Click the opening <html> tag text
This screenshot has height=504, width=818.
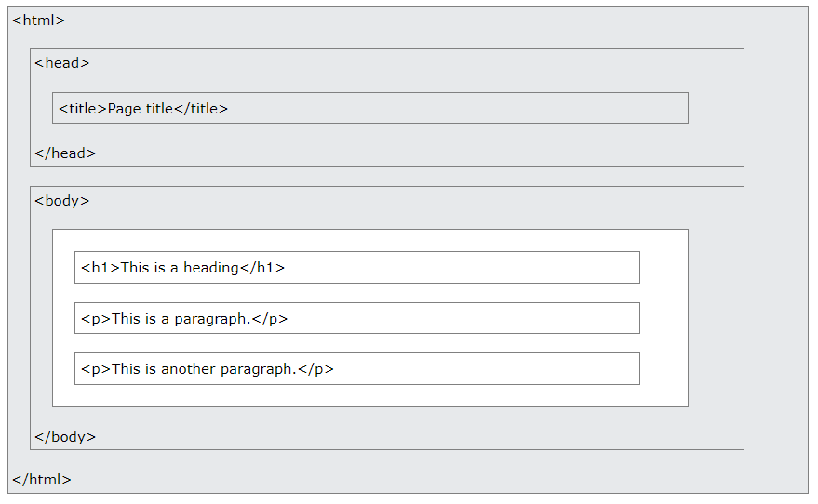coord(38,20)
